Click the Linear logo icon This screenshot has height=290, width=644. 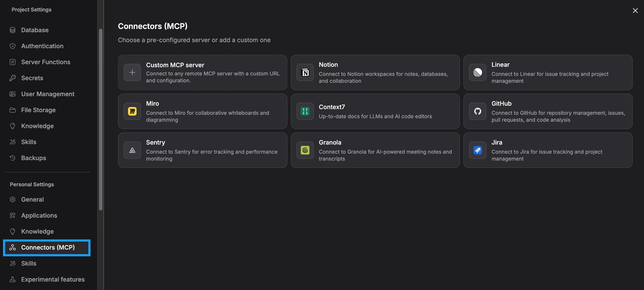coord(477,72)
